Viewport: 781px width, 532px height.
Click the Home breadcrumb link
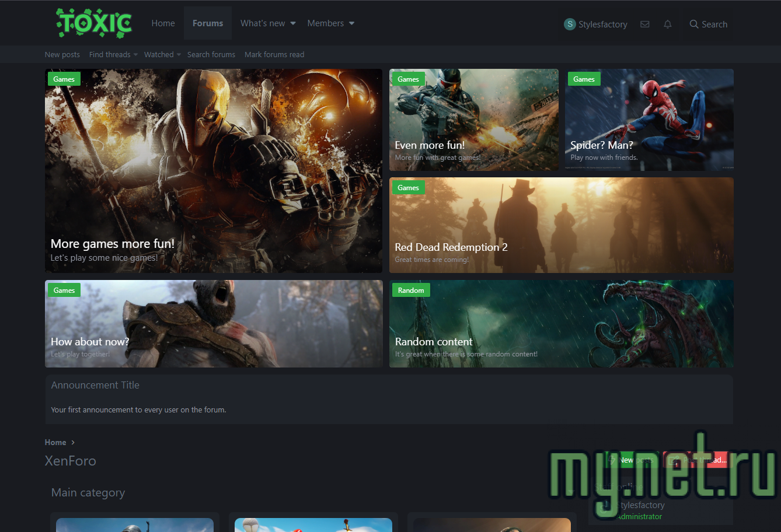(55, 443)
